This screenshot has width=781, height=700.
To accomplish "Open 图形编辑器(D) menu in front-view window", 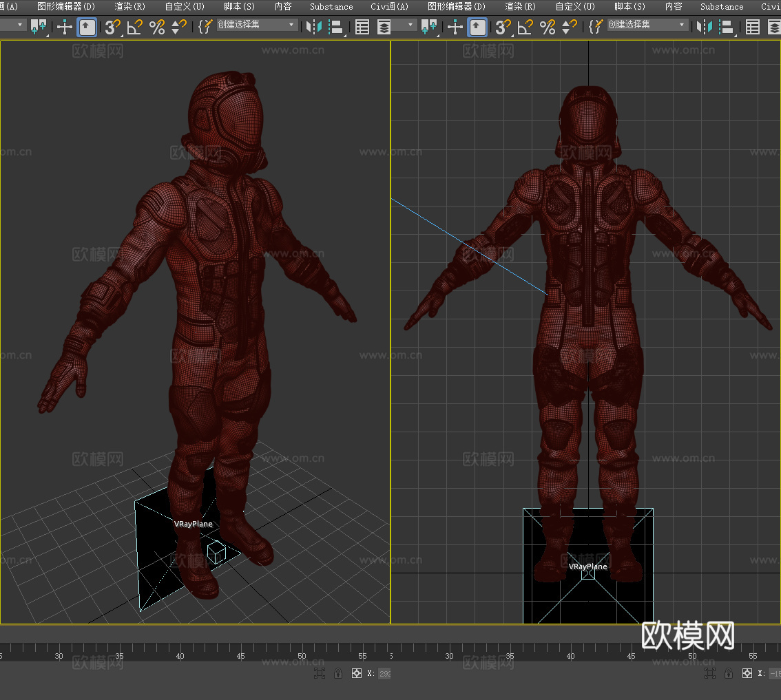I will pyautogui.click(x=456, y=6).
